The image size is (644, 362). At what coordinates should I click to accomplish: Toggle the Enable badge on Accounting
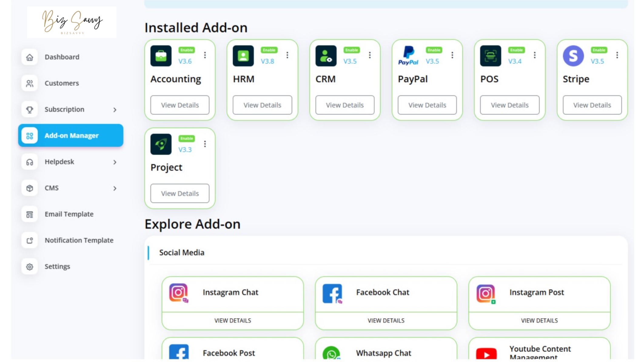(x=186, y=50)
